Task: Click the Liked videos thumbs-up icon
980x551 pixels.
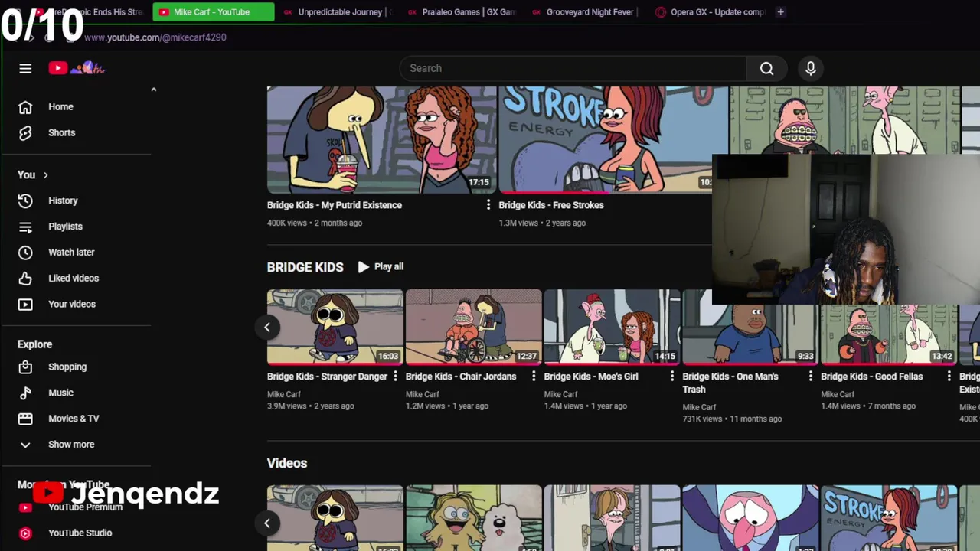Action: tap(25, 279)
